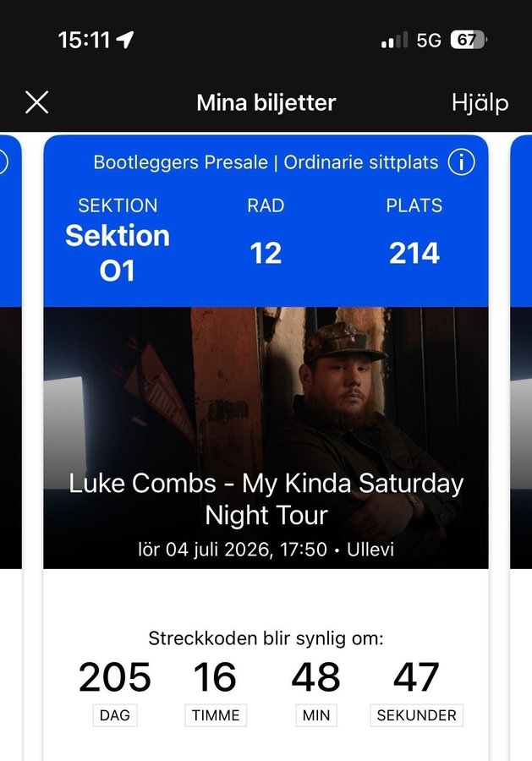This screenshot has width=532, height=761.
Task: Tap the ticket info circle icon
Action: (x=461, y=162)
